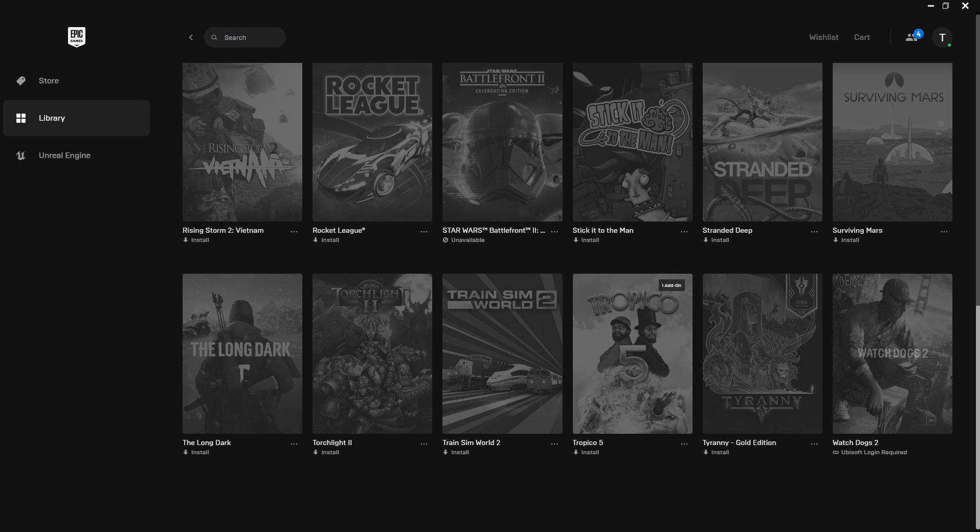
Task: Open the T profile avatar
Action: click(x=942, y=37)
